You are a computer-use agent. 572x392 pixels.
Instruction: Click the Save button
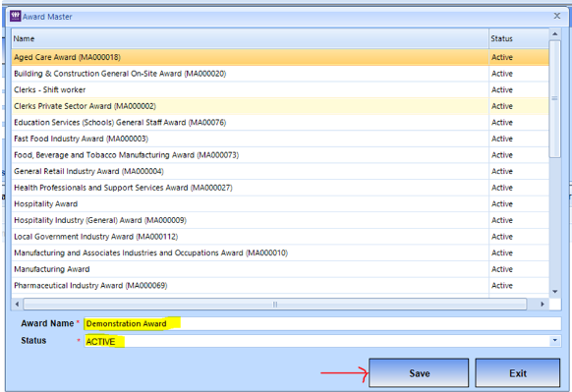[419, 373]
